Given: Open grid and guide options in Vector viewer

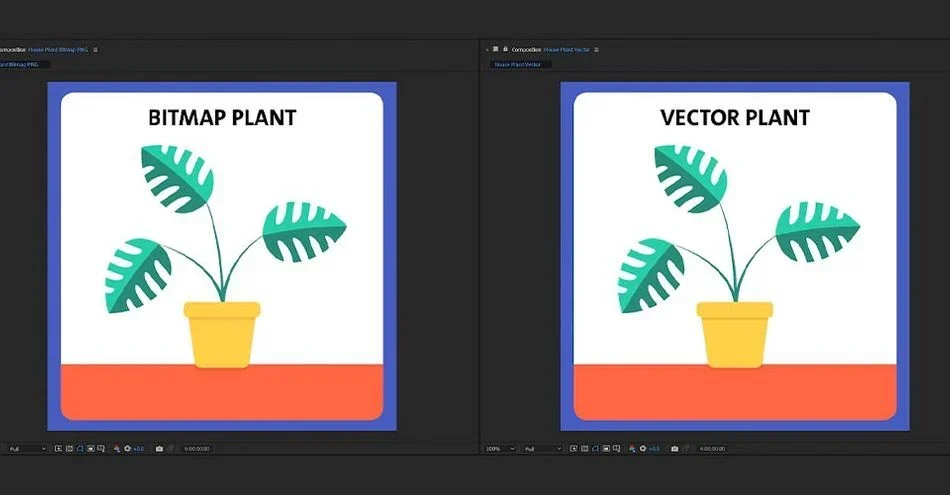Looking at the screenshot, I should 616,449.
